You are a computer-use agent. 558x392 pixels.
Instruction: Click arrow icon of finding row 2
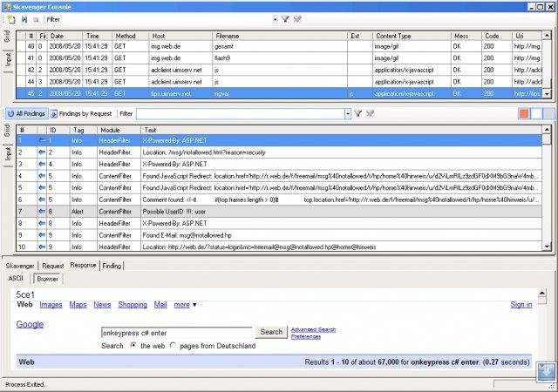point(42,152)
